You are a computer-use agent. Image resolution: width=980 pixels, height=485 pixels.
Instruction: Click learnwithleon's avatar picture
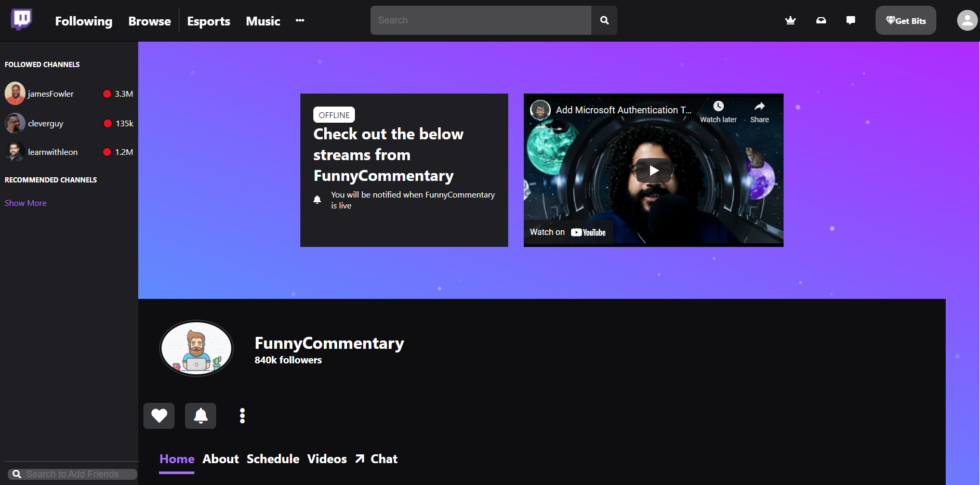tap(15, 152)
